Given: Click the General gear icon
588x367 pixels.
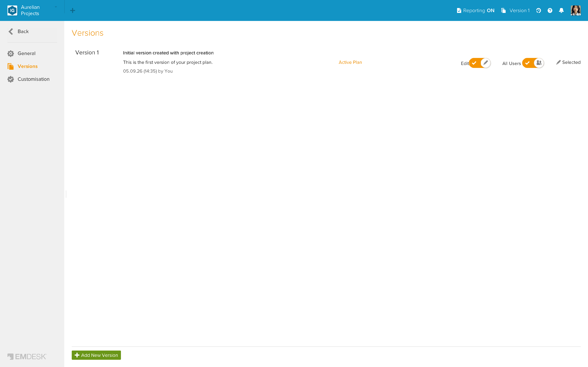Looking at the screenshot, I should [x=11, y=53].
